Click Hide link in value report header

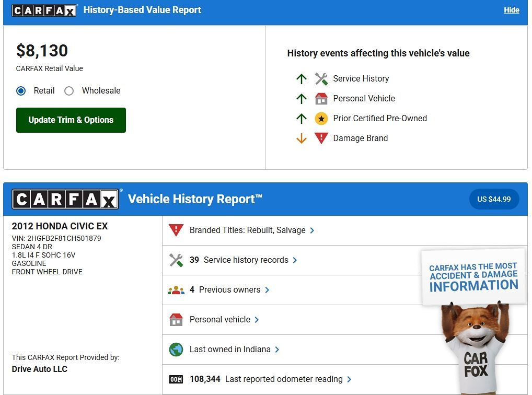(511, 10)
